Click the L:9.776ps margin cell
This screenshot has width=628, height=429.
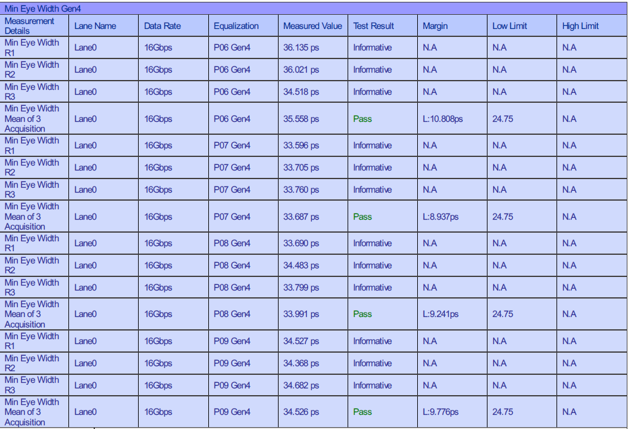point(441,412)
